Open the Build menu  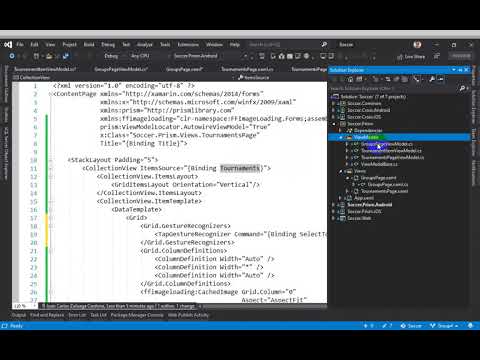(89, 44)
